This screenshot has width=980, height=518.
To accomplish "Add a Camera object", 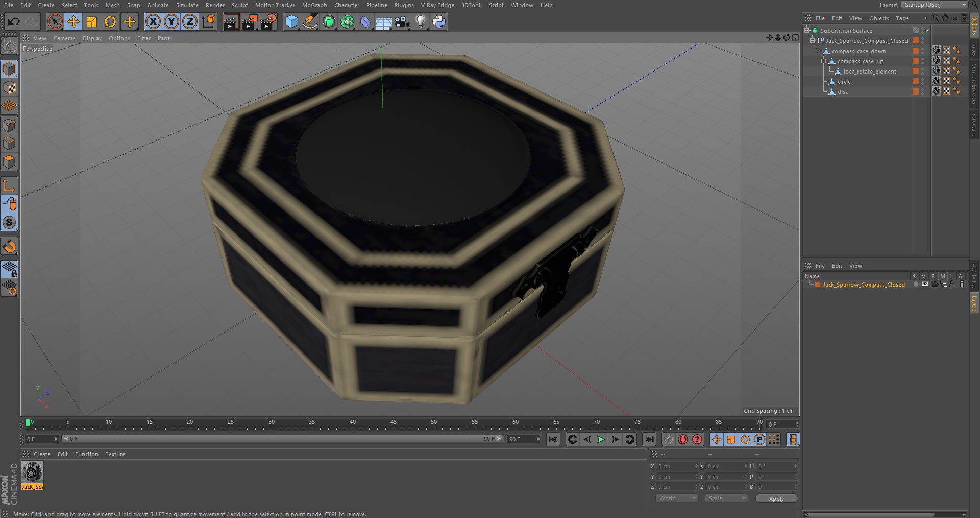I will (x=402, y=21).
